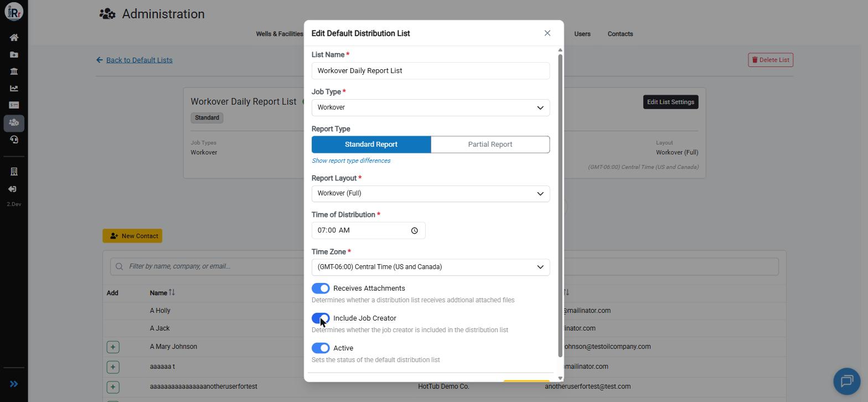This screenshot has width=868, height=402.
Task: Click the New Contact button
Action: click(132, 236)
